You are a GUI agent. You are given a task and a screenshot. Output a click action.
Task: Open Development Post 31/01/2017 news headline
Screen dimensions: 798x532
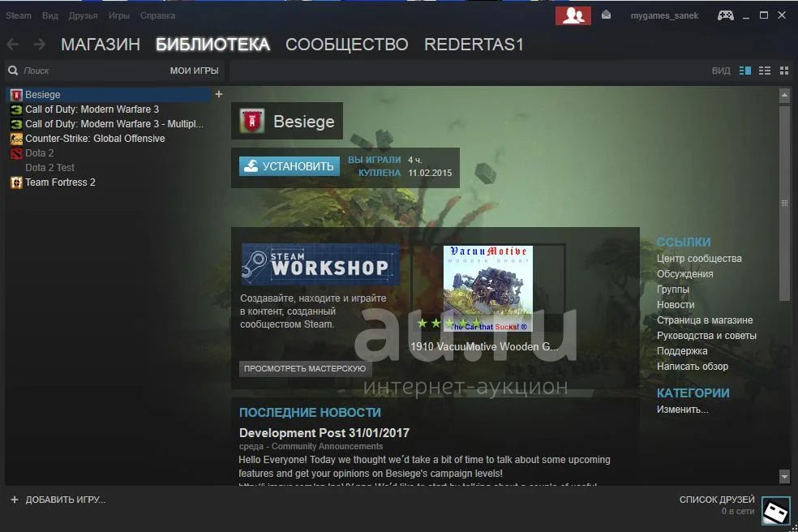(x=324, y=433)
